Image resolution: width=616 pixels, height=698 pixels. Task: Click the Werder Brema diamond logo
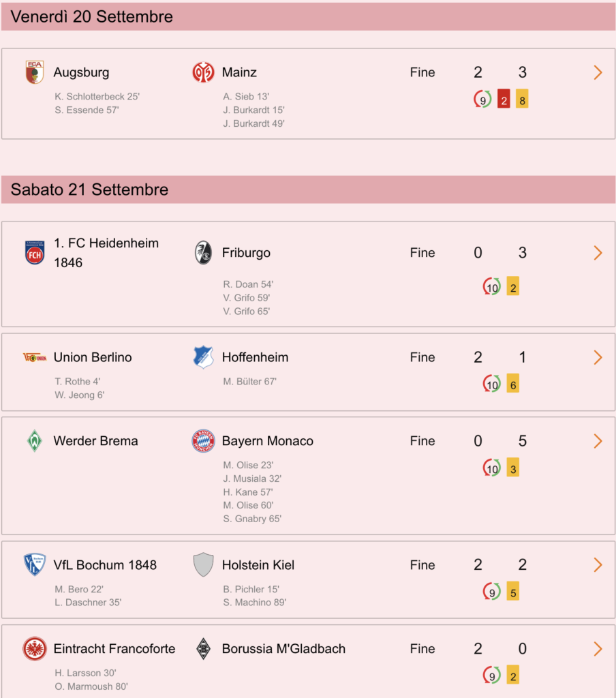click(x=35, y=441)
